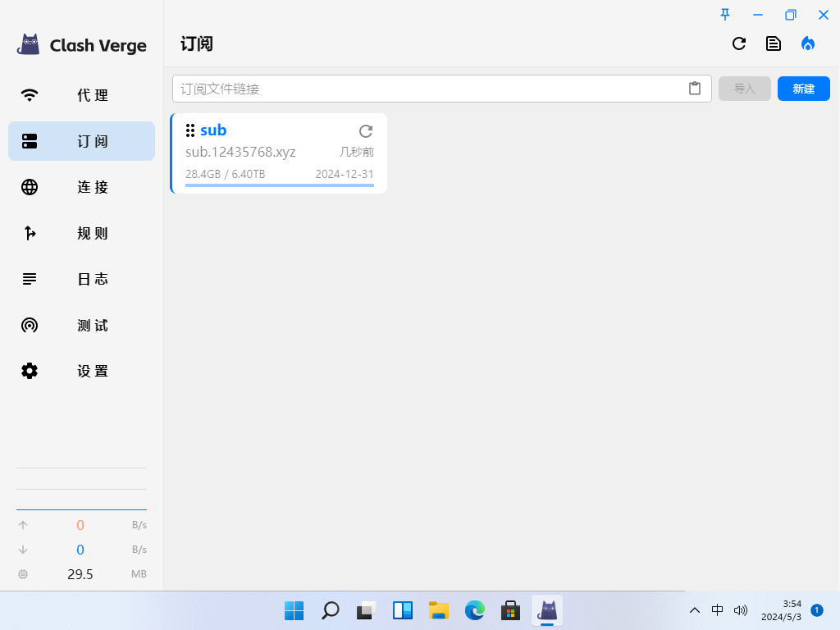Refresh all subscriptions using top refresh icon
The height and width of the screenshot is (630, 840).
click(739, 44)
